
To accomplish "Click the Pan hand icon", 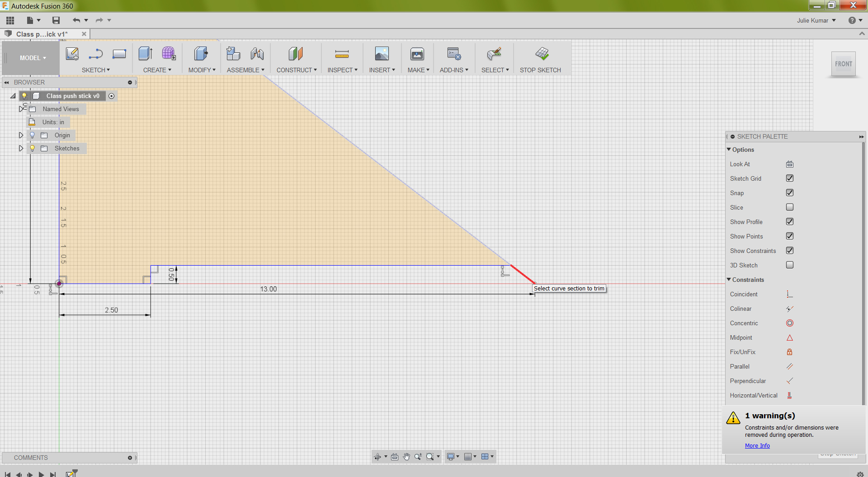I will [406, 457].
